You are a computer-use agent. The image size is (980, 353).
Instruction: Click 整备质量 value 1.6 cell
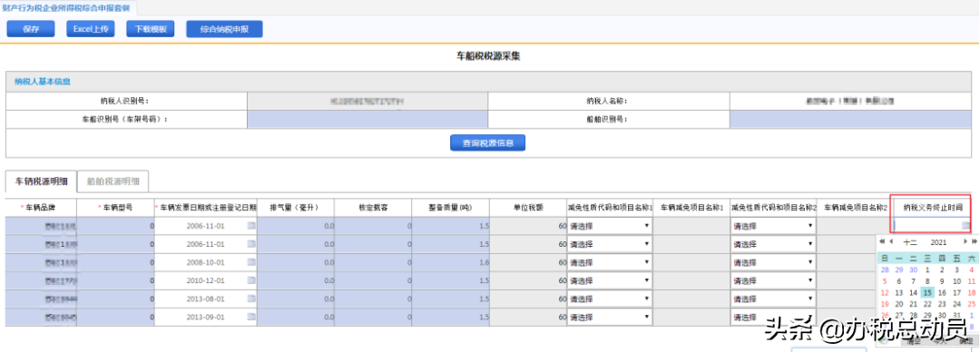tap(451, 263)
